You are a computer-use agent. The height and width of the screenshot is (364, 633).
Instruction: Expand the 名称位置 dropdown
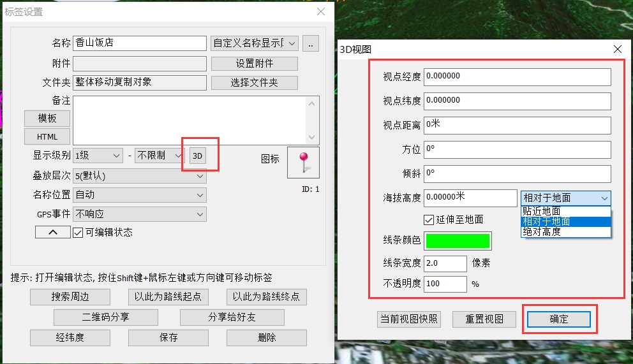[x=140, y=195]
